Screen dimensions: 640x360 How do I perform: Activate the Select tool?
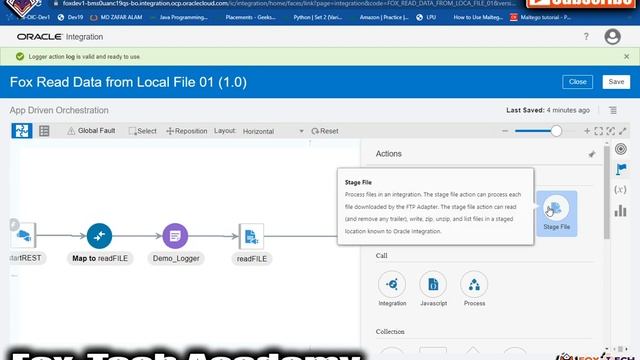coord(142,131)
